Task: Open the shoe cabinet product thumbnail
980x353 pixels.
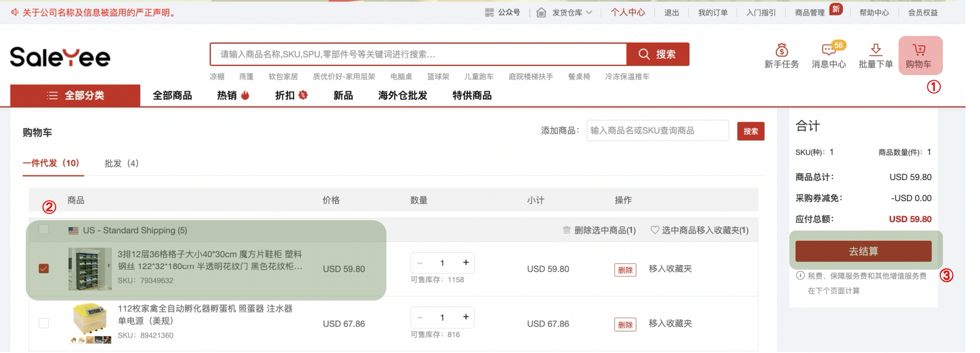Action: [x=90, y=269]
